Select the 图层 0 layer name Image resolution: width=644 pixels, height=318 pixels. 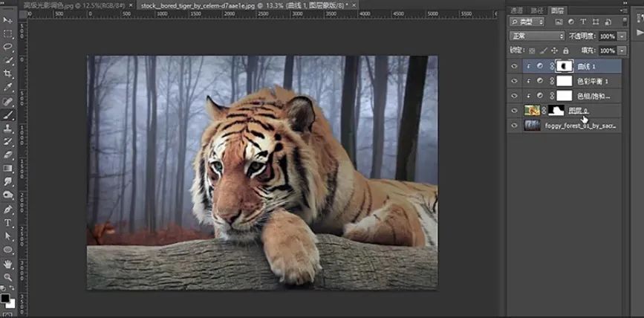(578, 111)
